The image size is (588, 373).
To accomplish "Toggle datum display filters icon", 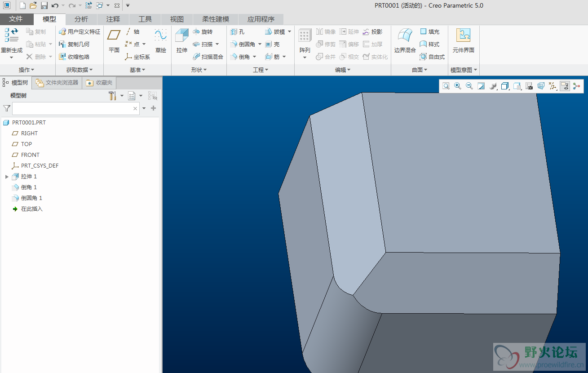I will pos(553,86).
